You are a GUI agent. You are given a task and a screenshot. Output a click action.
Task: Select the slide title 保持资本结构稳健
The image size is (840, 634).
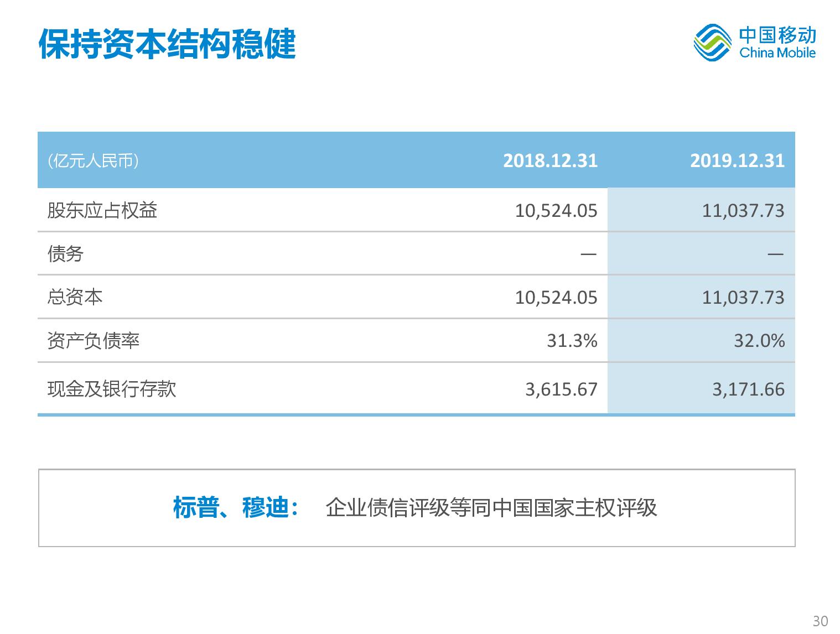167,43
